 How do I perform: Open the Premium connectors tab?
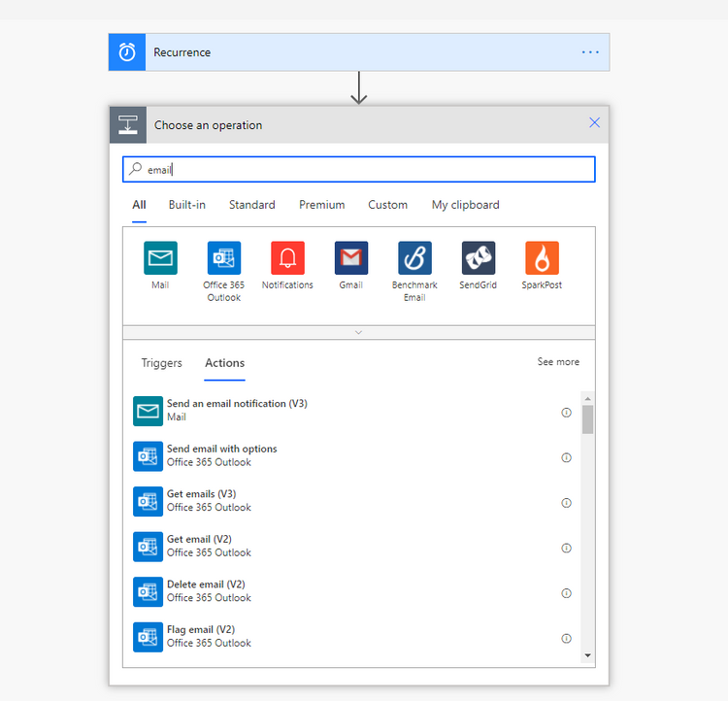[321, 205]
